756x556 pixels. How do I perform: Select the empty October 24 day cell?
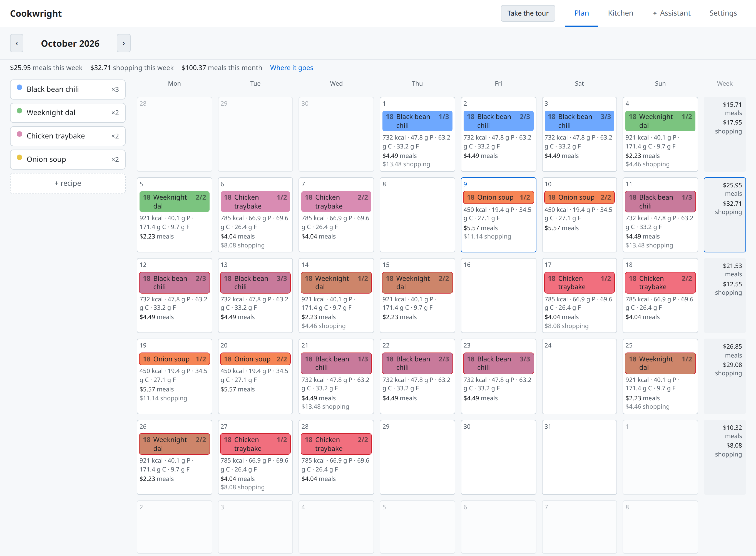pos(579,376)
